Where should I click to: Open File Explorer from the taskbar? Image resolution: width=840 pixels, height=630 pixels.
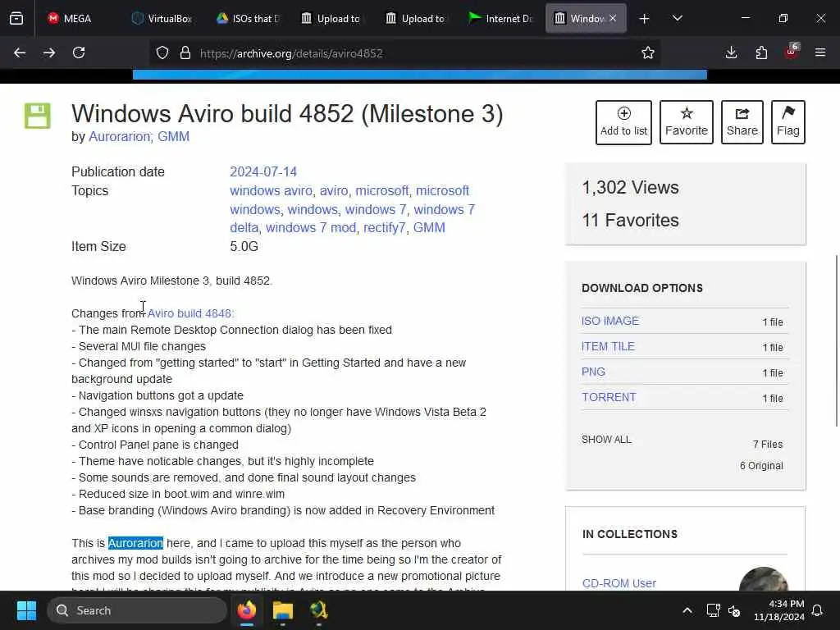[283, 610]
